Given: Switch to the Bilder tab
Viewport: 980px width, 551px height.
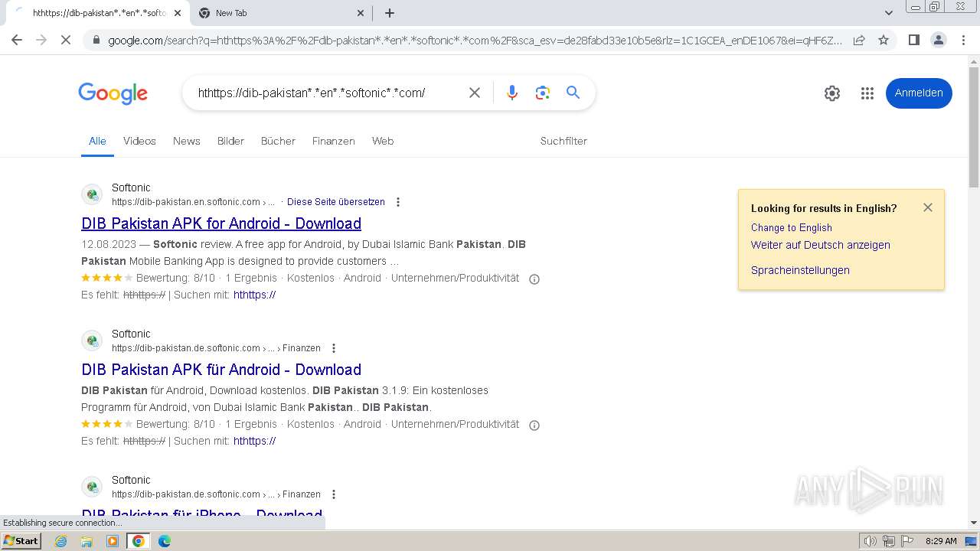Looking at the screenshot, I should click(230, 141).
